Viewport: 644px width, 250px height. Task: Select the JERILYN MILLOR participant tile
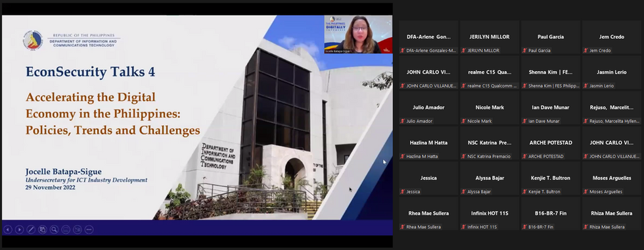490,37
